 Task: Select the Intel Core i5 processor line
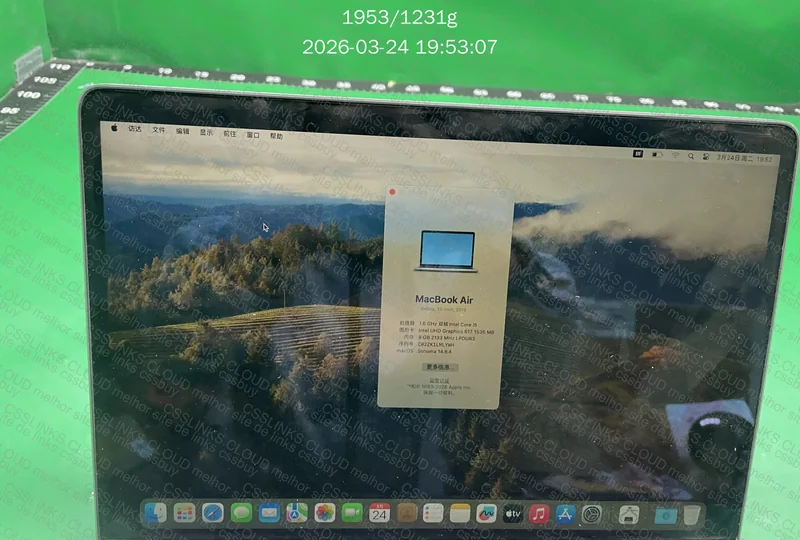(448, 324)
